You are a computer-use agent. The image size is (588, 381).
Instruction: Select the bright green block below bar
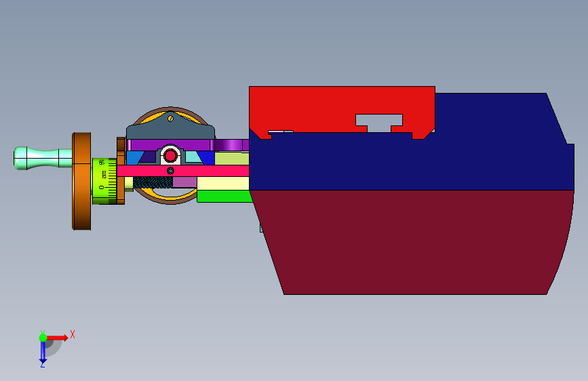224,196
